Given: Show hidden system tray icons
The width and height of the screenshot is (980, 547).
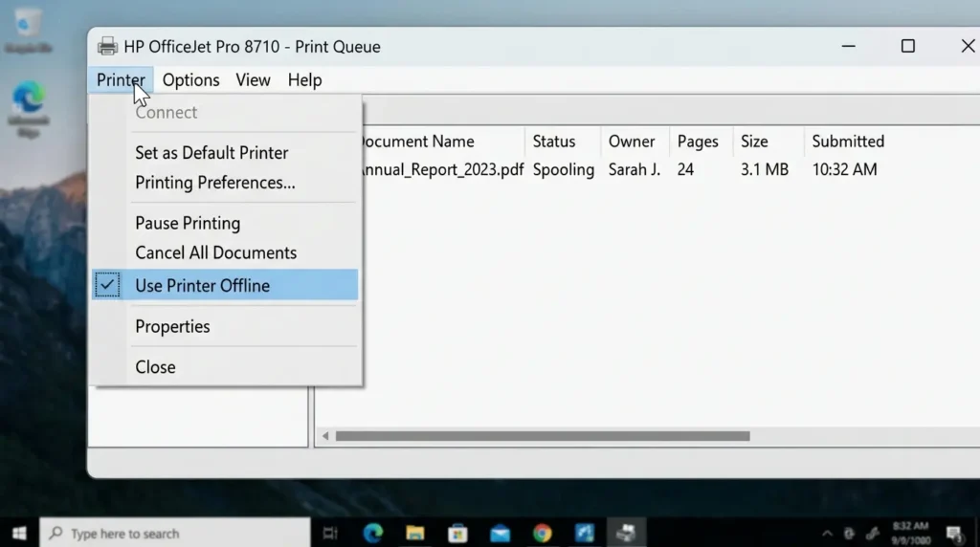Looking at the screenshot, I should point(827,534).
